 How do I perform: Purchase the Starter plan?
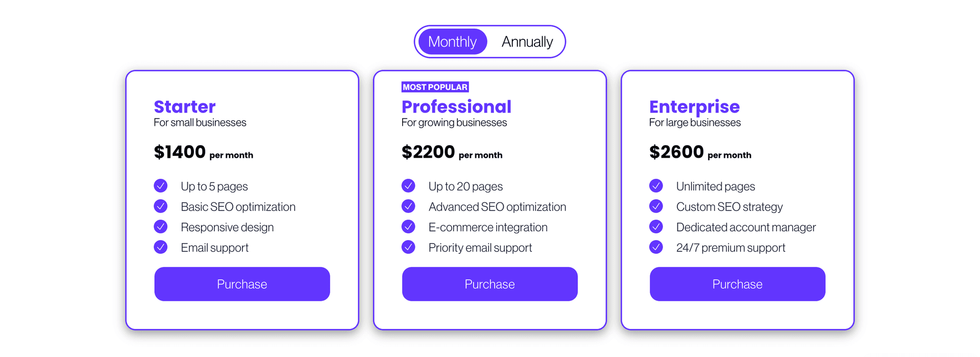[242, 284]
